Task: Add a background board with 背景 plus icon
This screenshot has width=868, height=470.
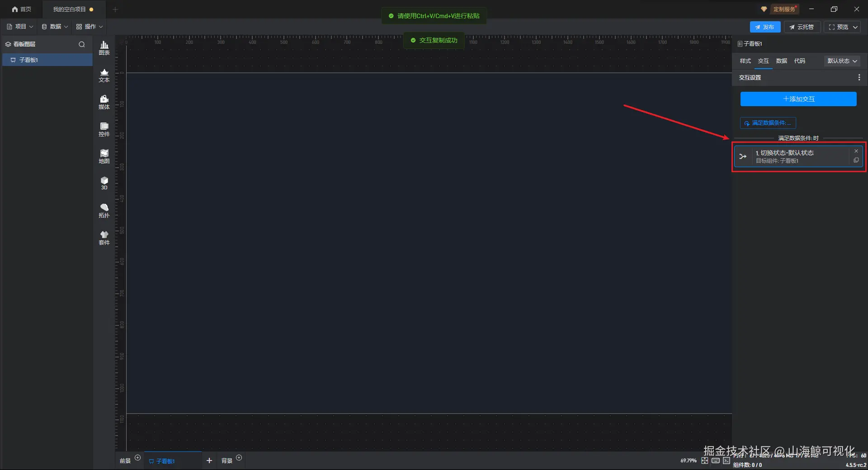Action: (x=239, y=458)
